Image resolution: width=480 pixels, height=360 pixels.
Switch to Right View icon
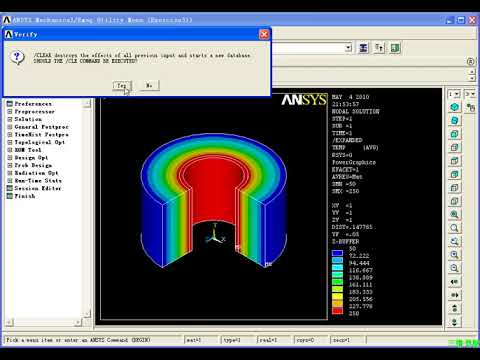454,147
